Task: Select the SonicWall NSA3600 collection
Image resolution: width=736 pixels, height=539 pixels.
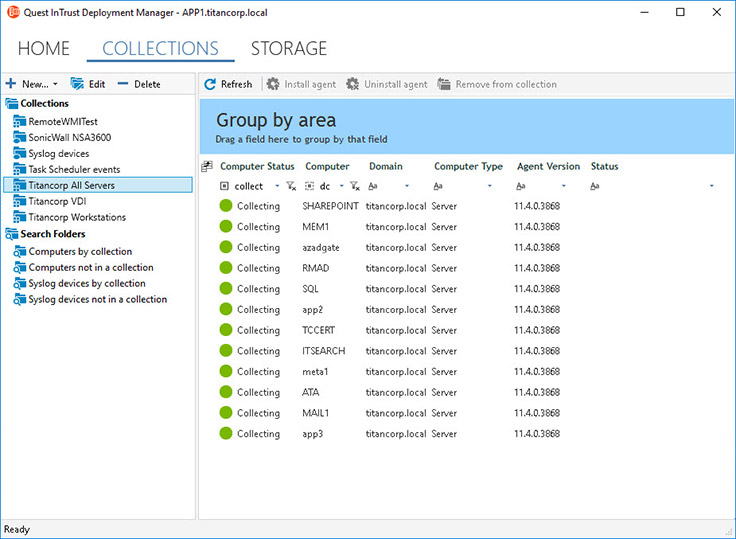Action: [x=70, y=137]
